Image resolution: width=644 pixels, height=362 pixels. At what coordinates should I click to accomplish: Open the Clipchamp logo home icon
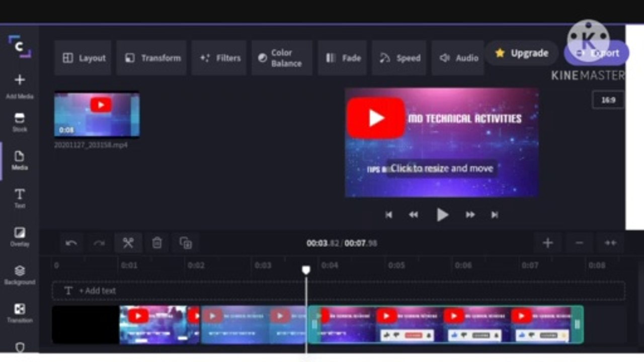pos(19,47)
